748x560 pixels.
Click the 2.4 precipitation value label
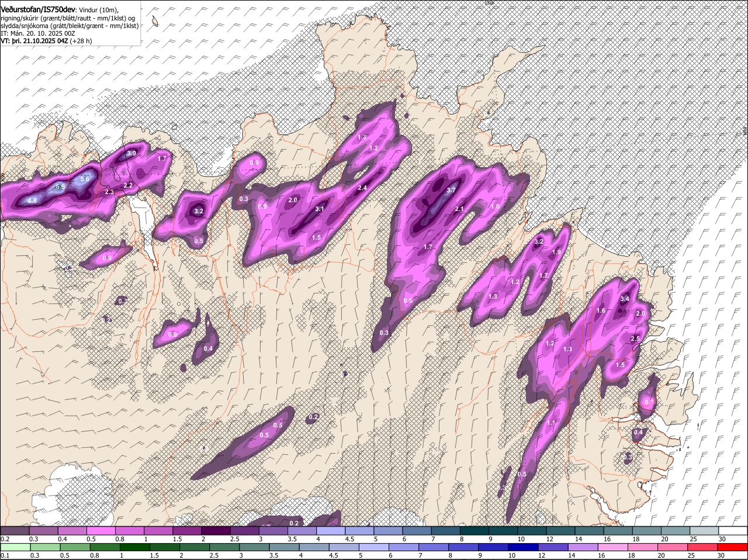(x=362, y=188)
